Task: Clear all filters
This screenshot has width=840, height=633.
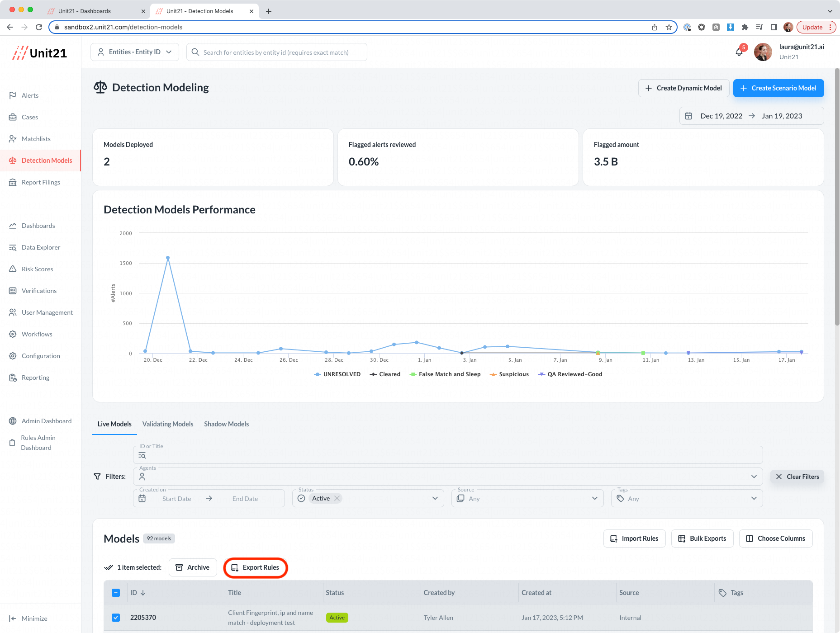Action: pyautogui.click(x=797, y=477)
